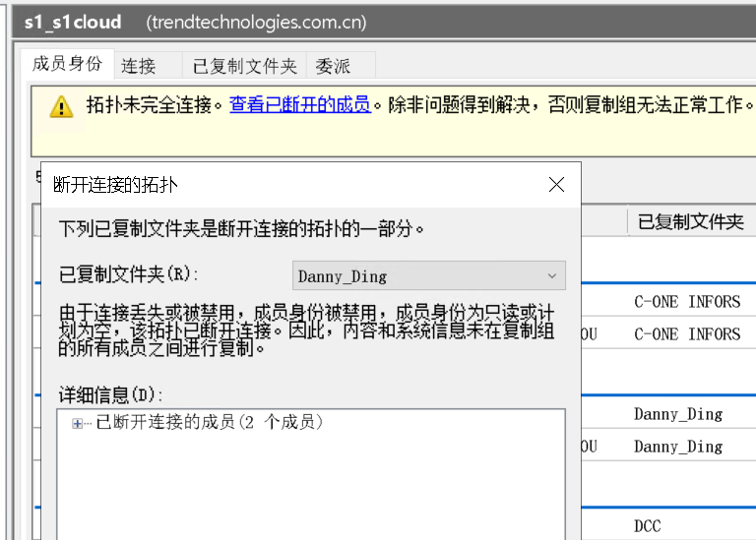Click the 详细信息(D) label

pos(110,395)
